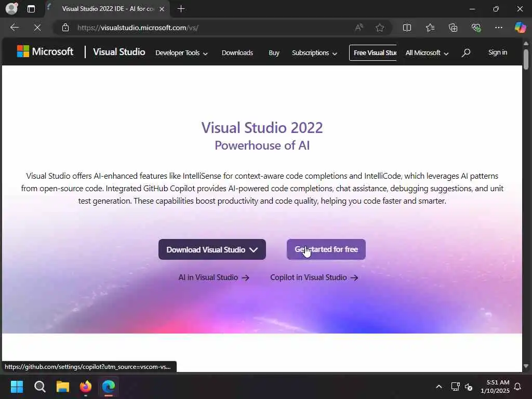Open tab actions menu icon

coord(31,9)
